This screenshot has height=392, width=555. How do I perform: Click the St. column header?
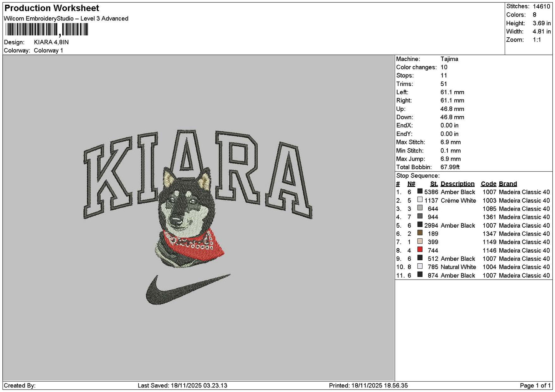pyautogui.click(x=434, y=184)
